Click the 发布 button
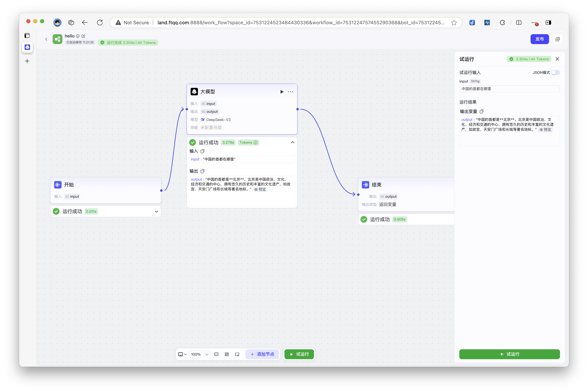 tap(539, 39)
